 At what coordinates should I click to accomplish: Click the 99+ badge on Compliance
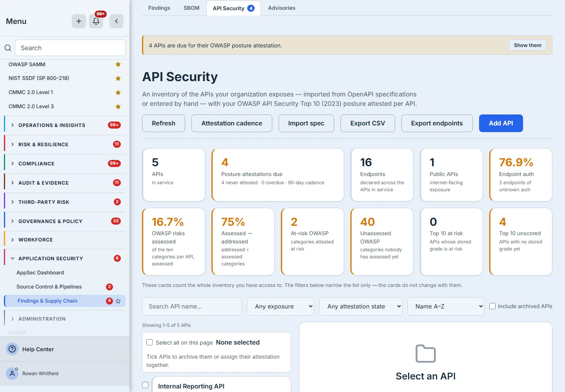[114, 163]
